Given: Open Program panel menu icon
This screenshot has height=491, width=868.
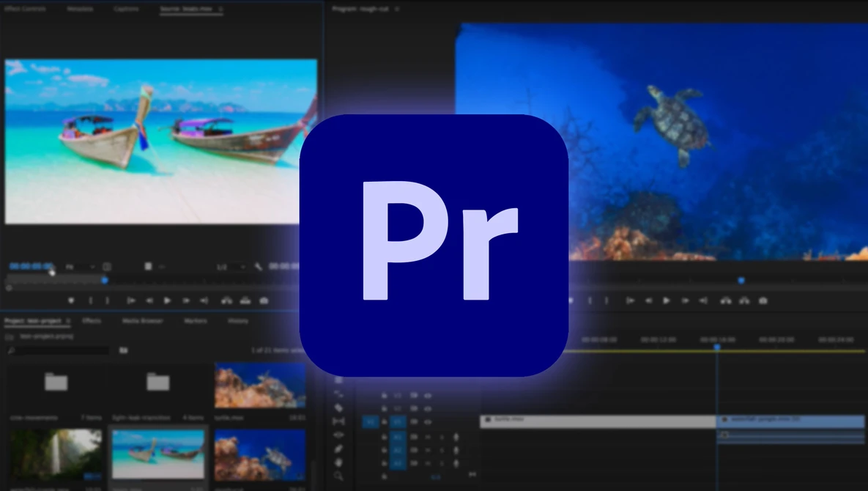Looking at the screenshot, I should pos(397,9).
